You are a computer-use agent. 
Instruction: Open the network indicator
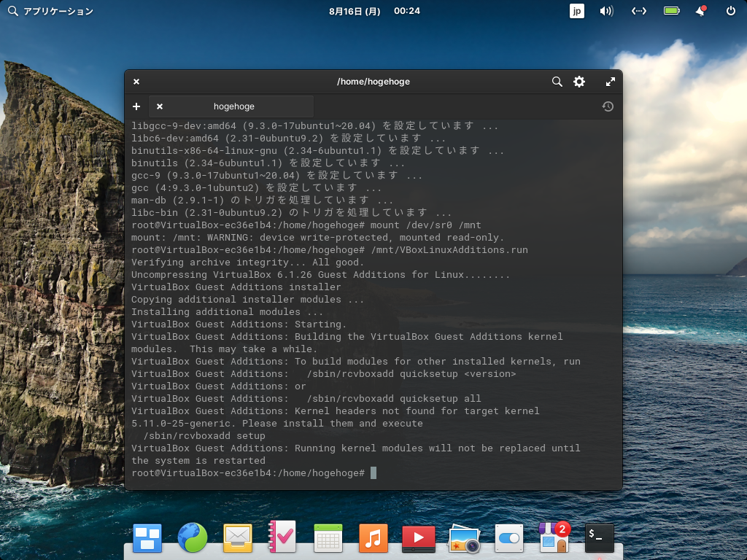point(639,11)
